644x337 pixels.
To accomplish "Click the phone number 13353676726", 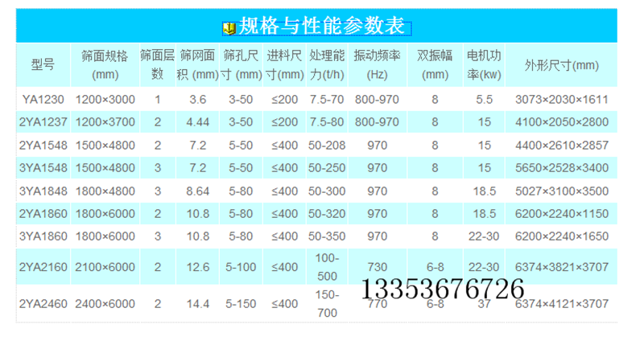I will coord(444,289).
